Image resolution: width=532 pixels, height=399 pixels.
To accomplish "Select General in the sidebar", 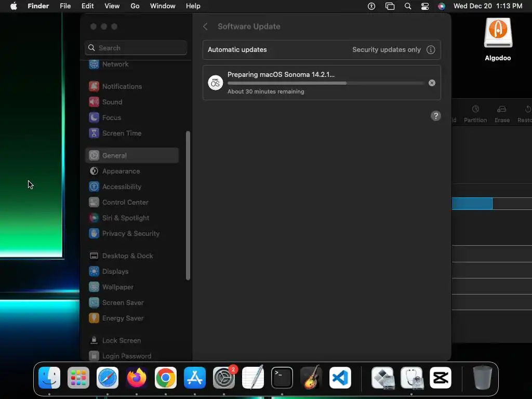I will (131, 155).
